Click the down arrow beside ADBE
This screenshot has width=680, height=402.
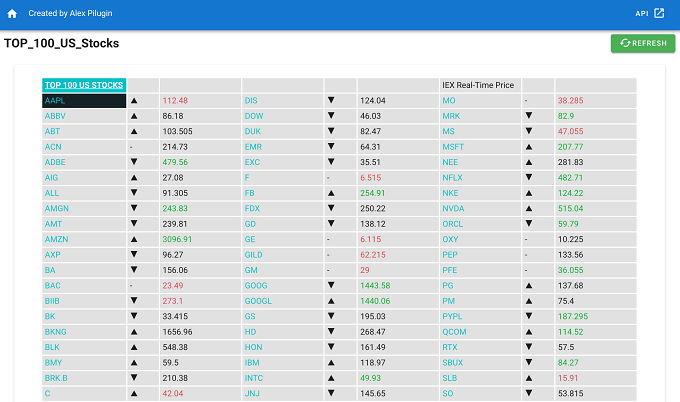click(x=134, y=162)
